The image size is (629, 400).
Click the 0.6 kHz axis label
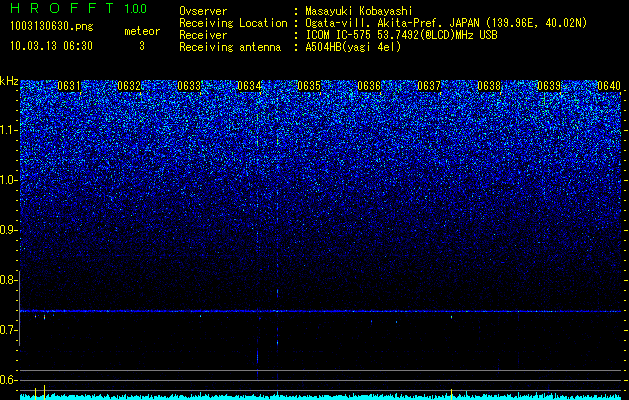coord(9,380)
